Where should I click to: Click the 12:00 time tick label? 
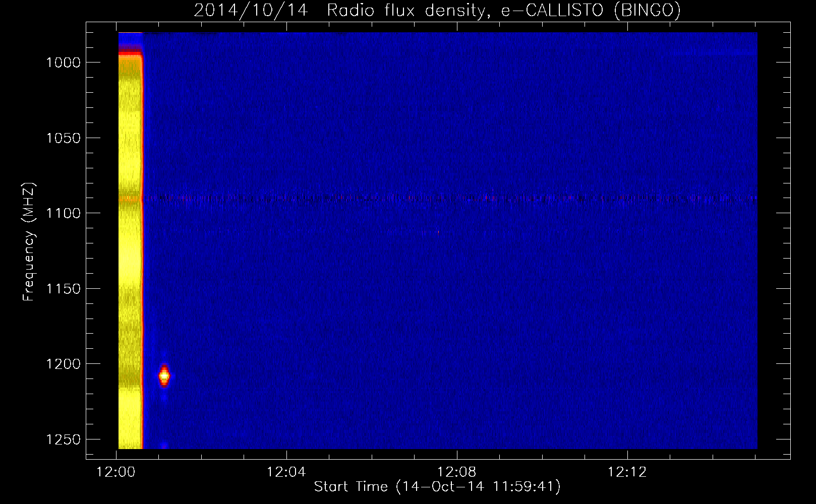(x=116, y=472)
